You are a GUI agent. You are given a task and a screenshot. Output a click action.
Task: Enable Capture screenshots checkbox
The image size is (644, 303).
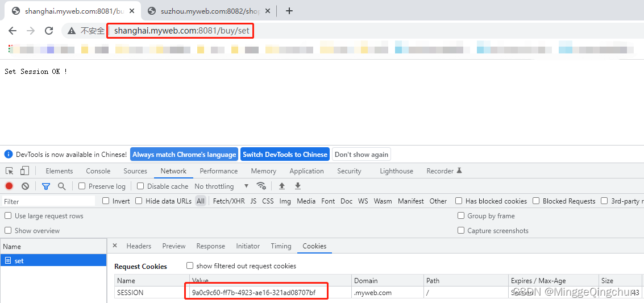click(x=461, y=230)
